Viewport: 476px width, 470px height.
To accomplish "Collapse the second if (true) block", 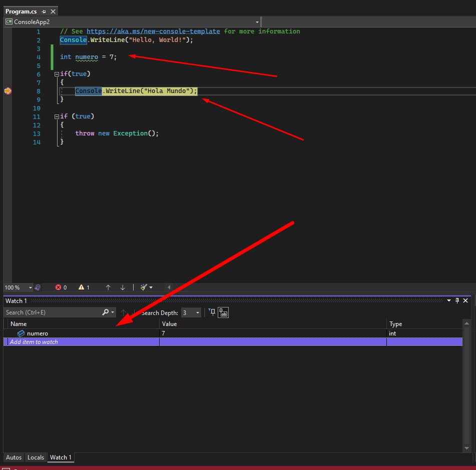I will 57,116.
